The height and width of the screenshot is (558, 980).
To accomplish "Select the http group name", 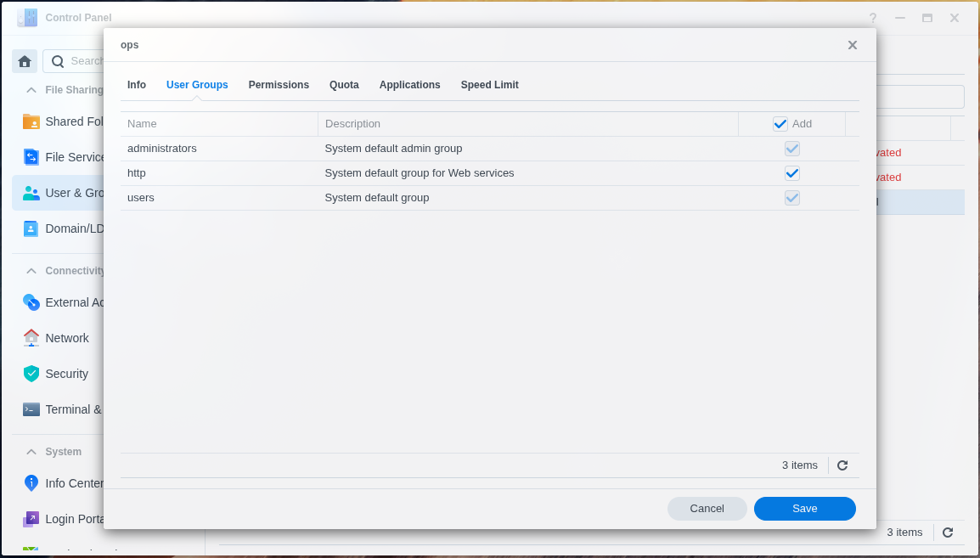I will click(x=136, y=173).
